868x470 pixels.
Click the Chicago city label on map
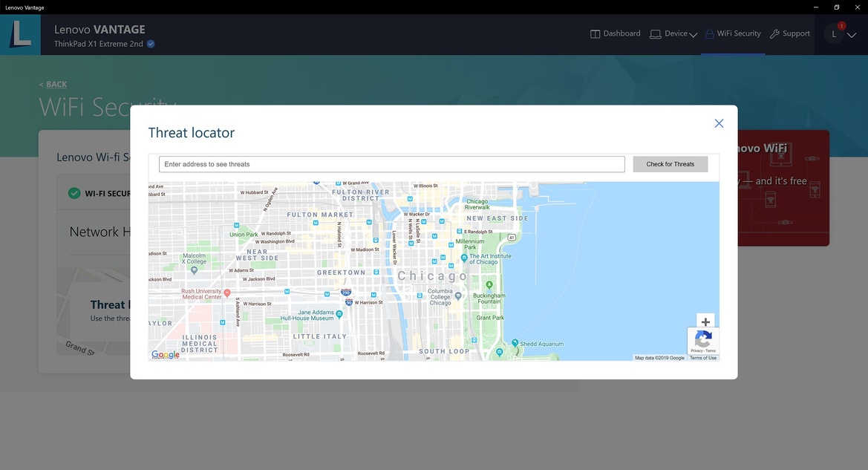[x=433, y=275]
